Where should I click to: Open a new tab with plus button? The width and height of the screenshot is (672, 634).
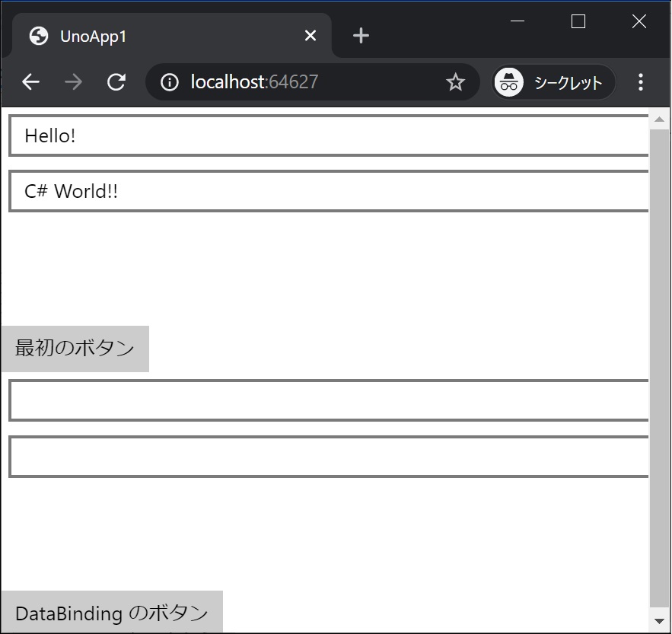[x=361, y=36]
